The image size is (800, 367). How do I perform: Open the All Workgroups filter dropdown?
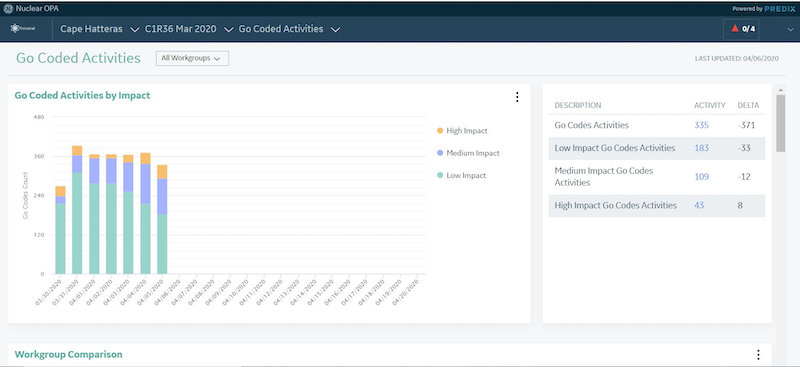click(192, 58)
